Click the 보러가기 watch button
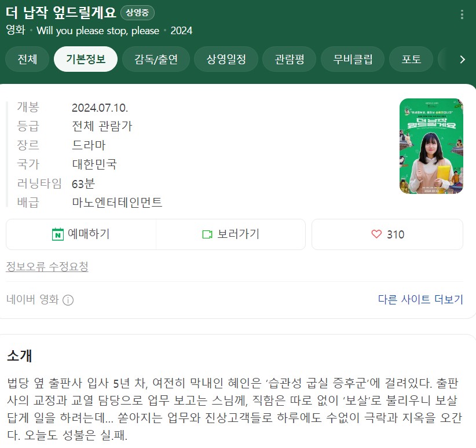This screenshot has width=476, height=448. click(230, 234)
